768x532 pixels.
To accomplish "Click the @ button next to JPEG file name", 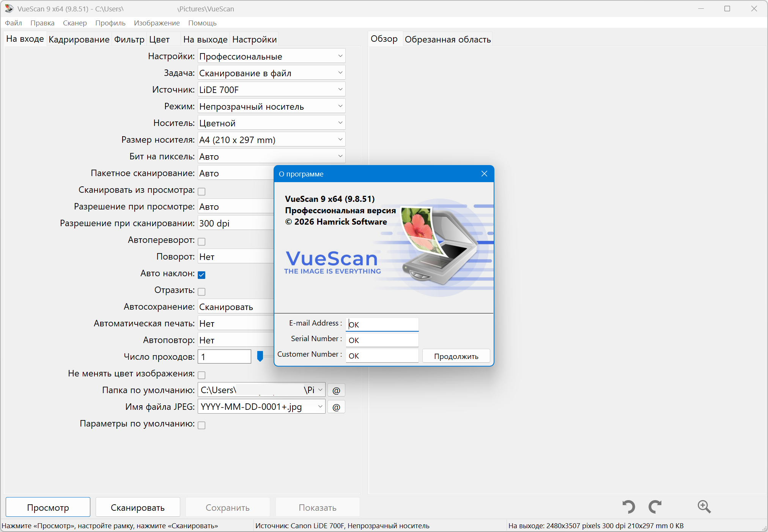I will tap(336, 407).
